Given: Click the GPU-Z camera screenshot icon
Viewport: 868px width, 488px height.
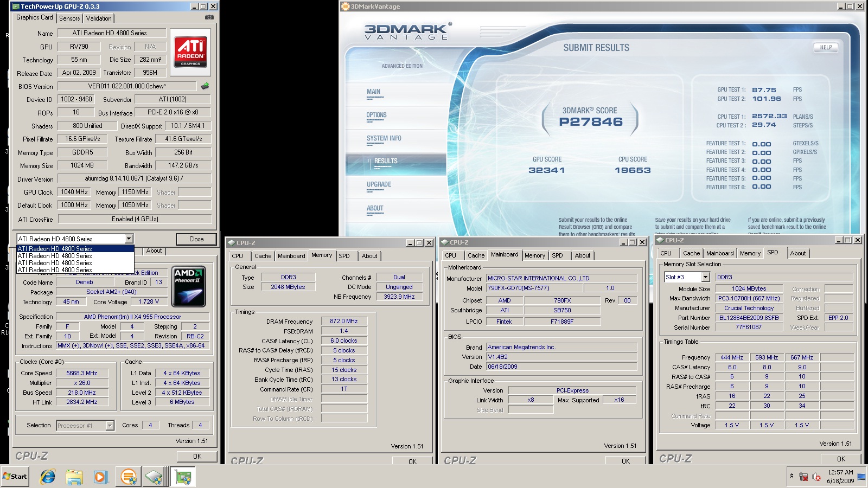Looking at the screenshot, I should (x=209, y=17).
